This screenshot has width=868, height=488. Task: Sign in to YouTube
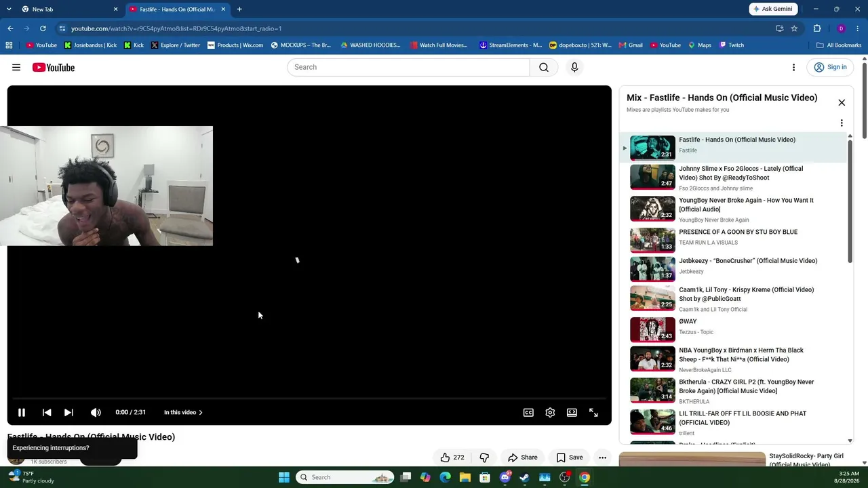pos(831,67)
